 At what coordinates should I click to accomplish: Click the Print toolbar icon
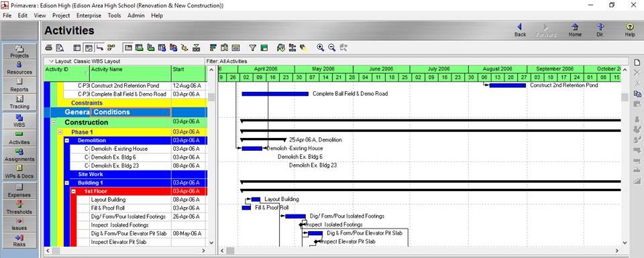tap(48, 48)
